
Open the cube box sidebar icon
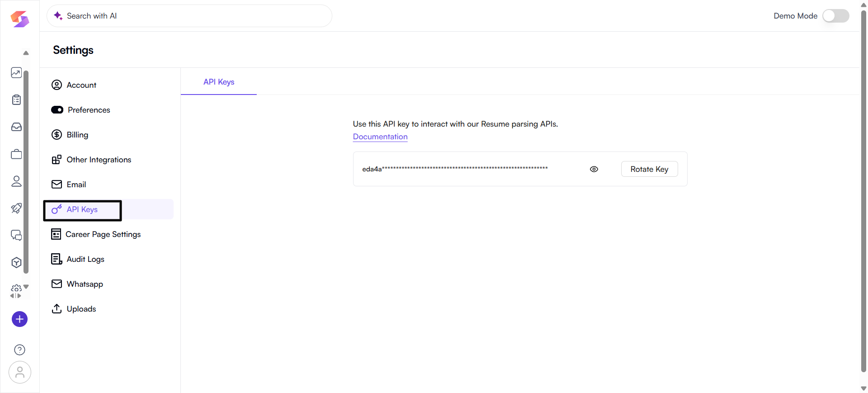coord(16,262)
